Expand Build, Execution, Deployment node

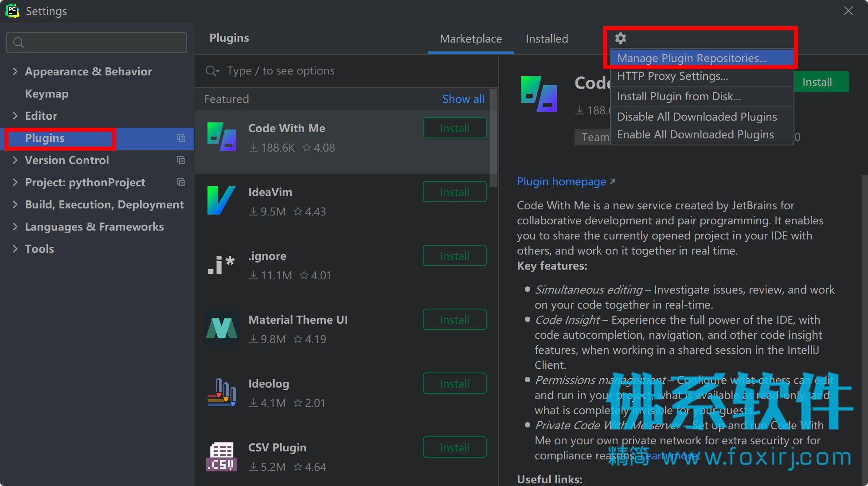(x=15, y=204)
